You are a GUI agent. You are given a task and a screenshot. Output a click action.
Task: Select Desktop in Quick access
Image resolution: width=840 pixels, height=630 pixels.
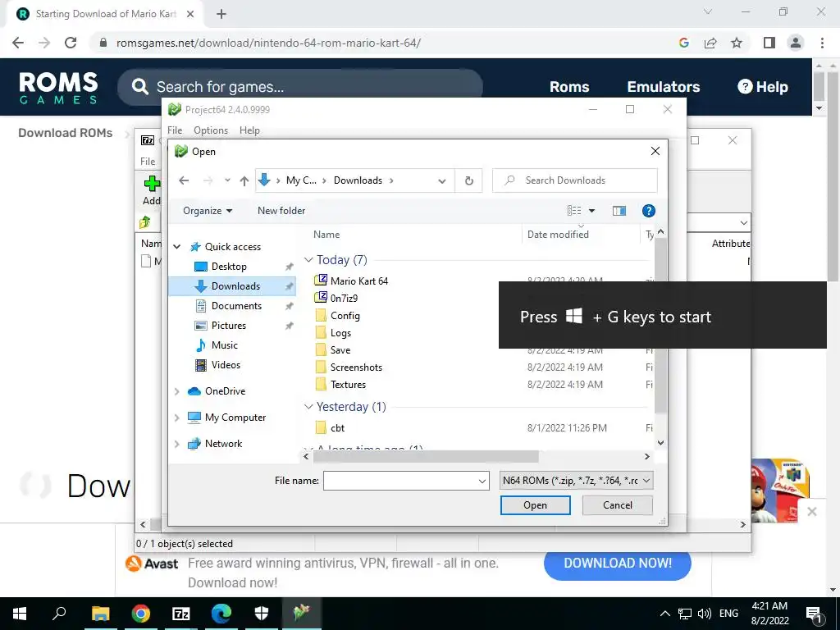pyautogui.click(x=229, y=267)
